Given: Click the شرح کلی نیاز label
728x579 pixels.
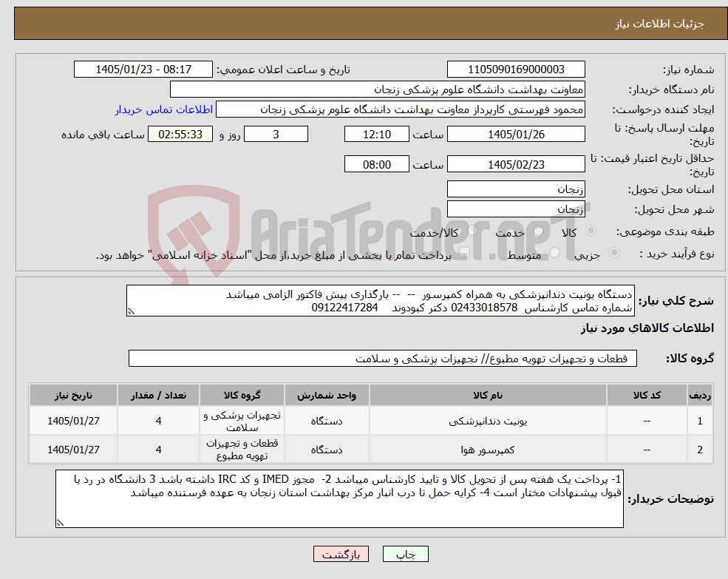Looking at the screenshot, I should 676,301.
